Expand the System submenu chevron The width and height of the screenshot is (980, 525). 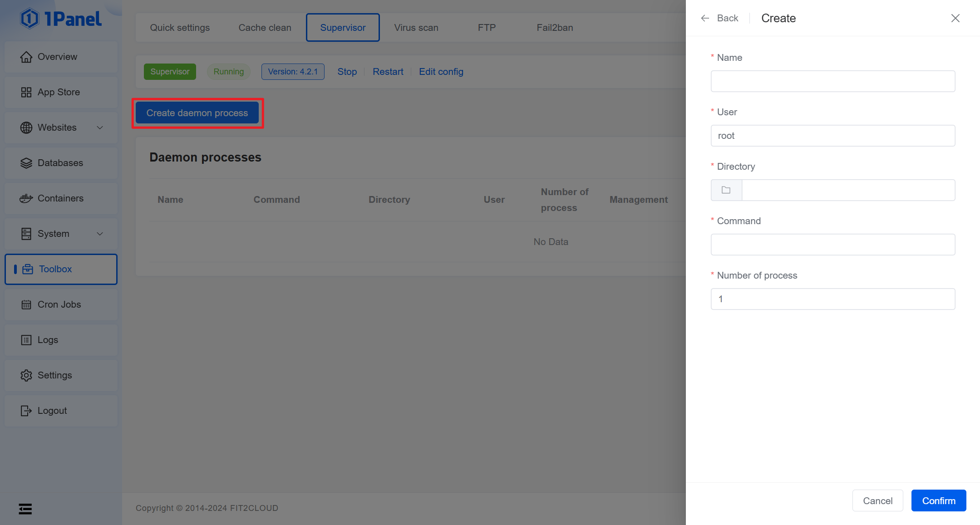pos(100,234)
